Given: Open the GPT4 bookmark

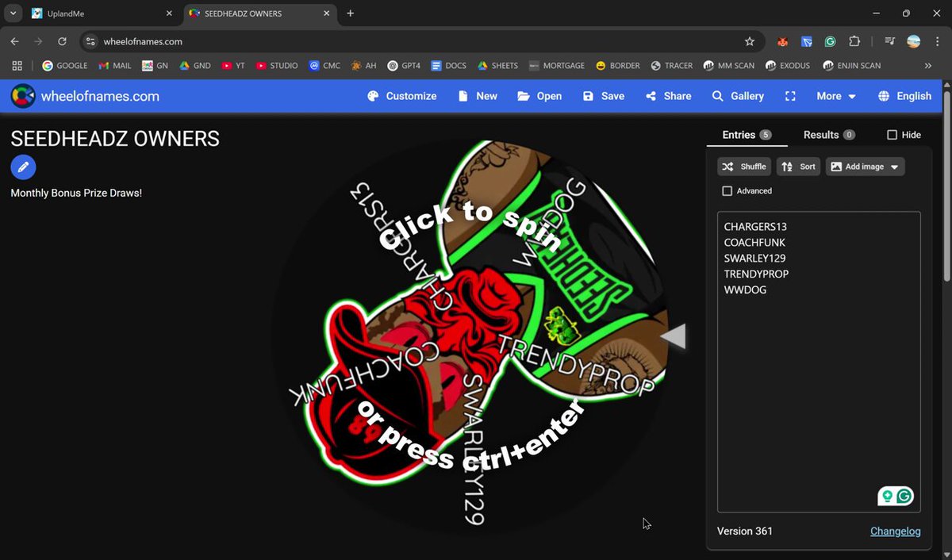Looking at the screenshot, I should coord(404,66).
